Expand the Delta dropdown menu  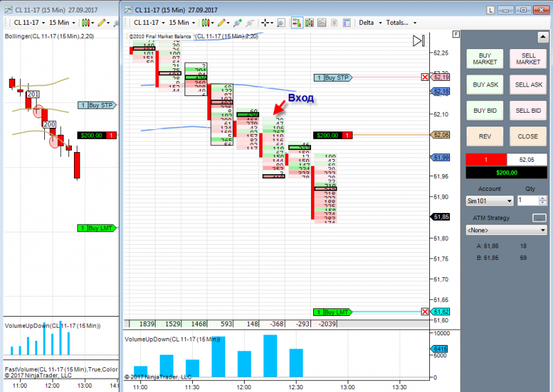click(x=371, y=23)
